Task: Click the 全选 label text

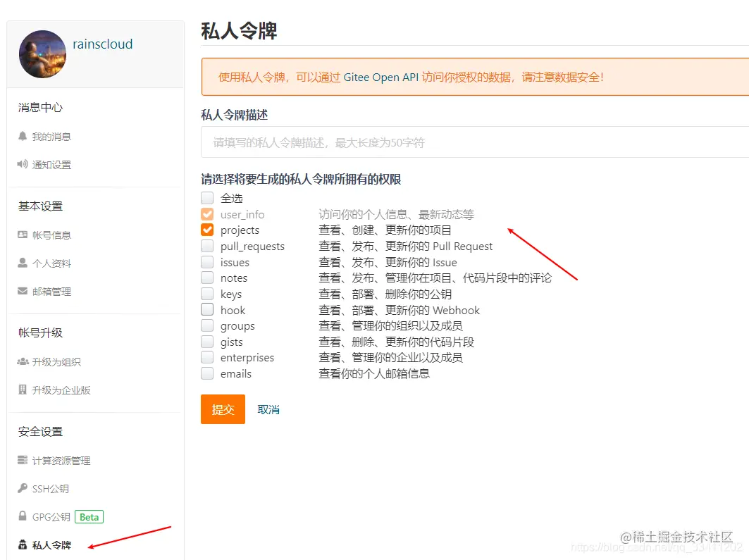Action: pyautogui.click(x=232, y=198)
